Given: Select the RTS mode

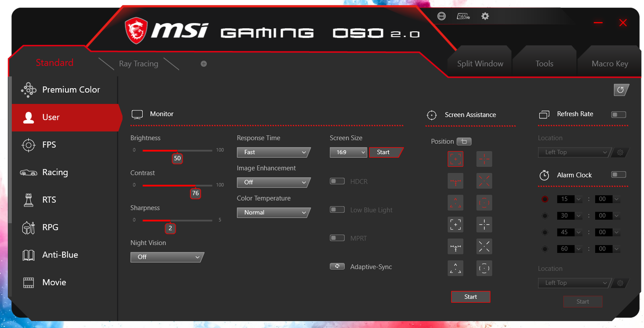Looking at the screenshot, I should coord(64,200).
